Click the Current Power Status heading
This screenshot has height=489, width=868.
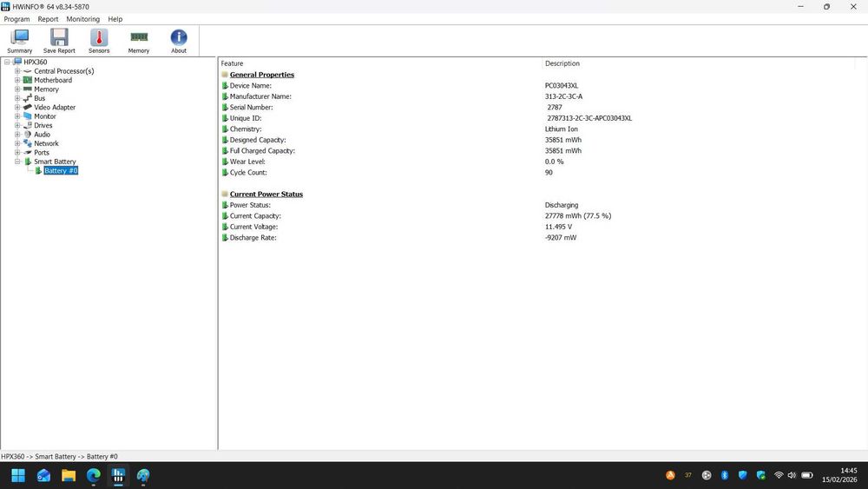[x=266, y=195]
